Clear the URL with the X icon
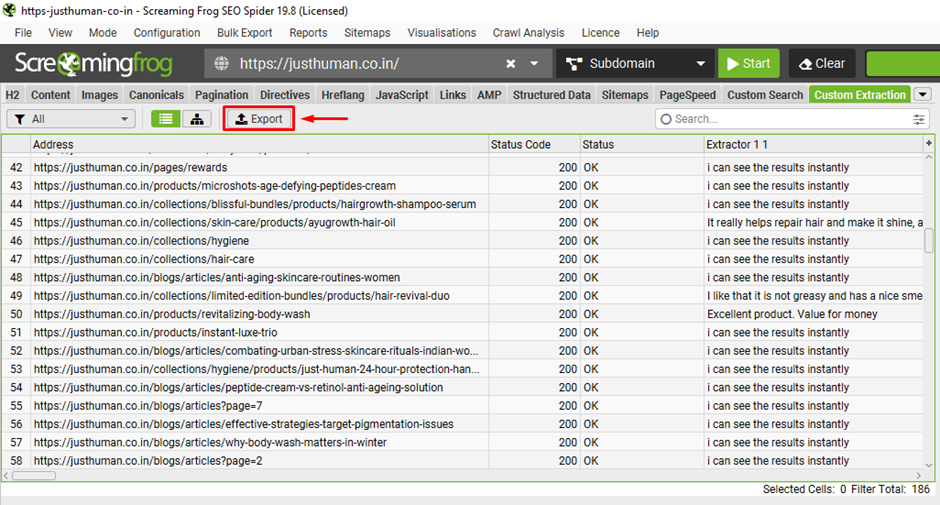Screen dimensions: 940x505 tap(511, 64)
